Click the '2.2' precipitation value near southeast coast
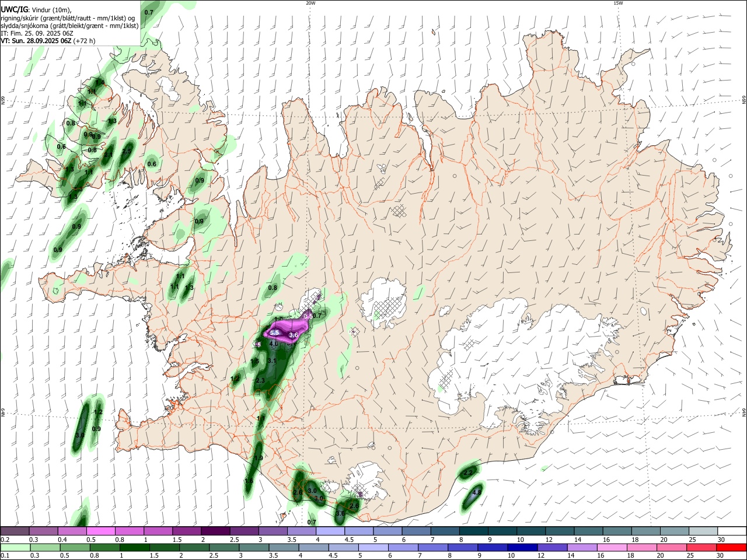Image resolution: width=747 pixels, height=560 pixels. (x=467, y=473)
